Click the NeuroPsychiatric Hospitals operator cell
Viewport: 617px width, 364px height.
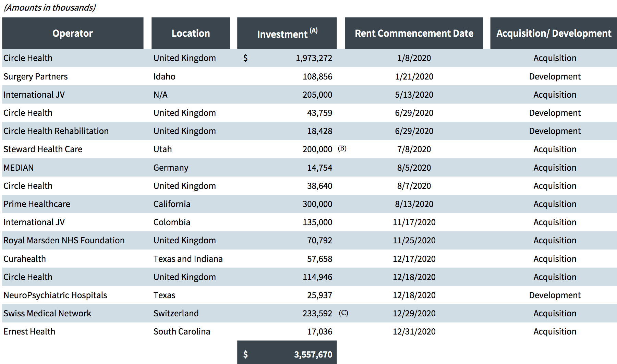(x=55, y=295)
